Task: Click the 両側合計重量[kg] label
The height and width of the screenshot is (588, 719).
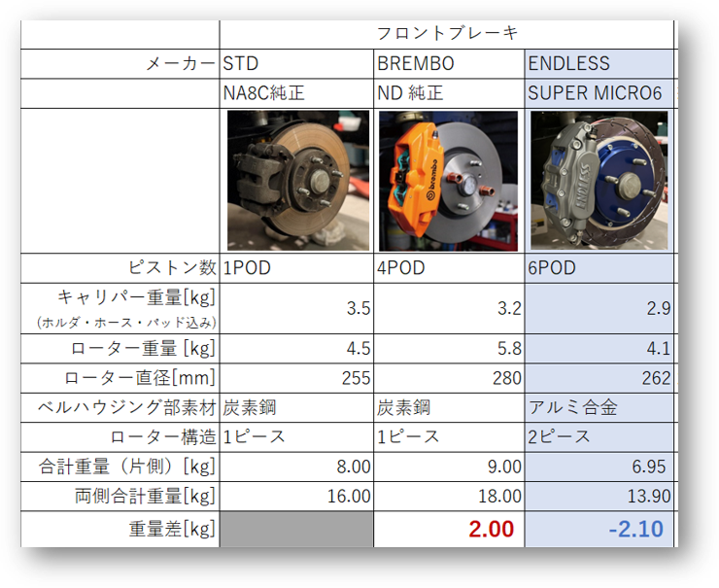Action: click(145, 497)
